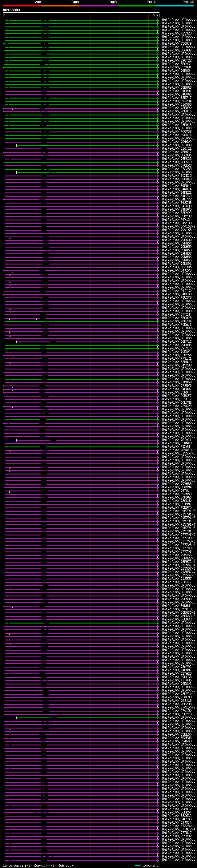
Task: Select the query name AV188394
Action: (x=11, y=10)
